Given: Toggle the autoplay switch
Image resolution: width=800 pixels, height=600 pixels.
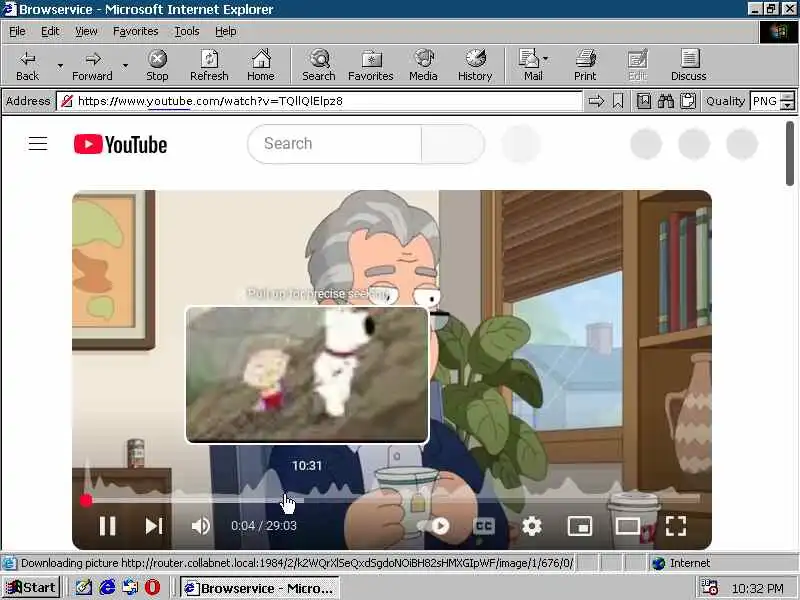Looking at the screenshot, I should 434,526.
